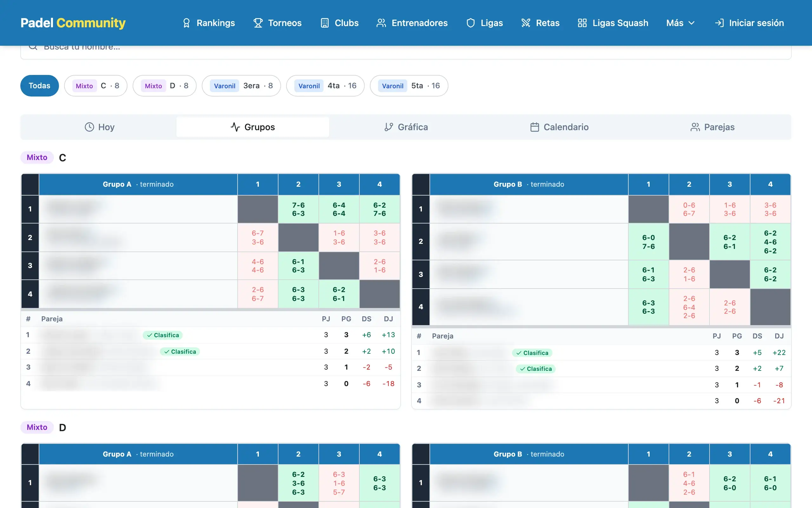
Task: Click the activity icon in Grupos tab
Action: pos(235,127)
